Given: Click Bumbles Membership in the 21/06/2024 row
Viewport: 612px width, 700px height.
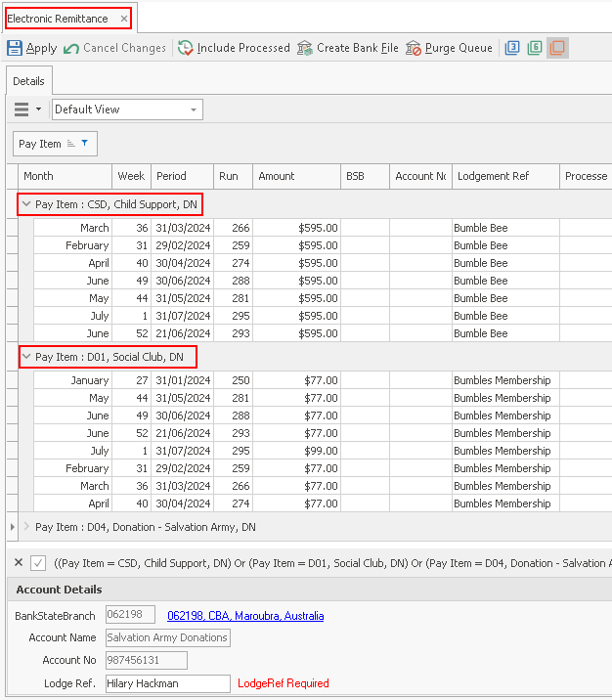Looking at the screenshot, I should 503,433.
